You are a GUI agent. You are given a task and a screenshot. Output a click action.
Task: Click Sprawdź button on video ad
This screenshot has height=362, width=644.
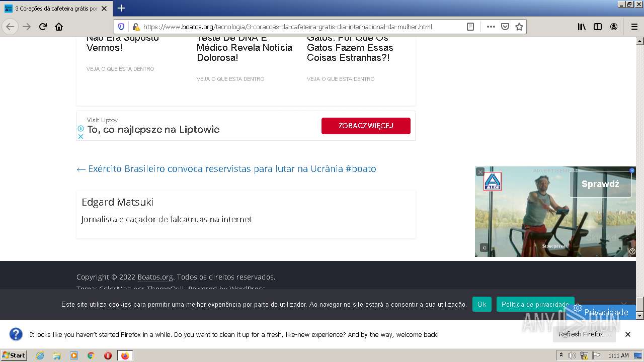point(600,184)
